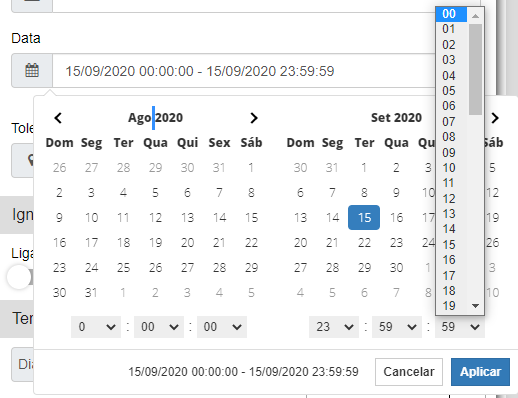Click next arrow beside Set 2020
This screenshot has height=398, width=518.
(x=495, y=118)
